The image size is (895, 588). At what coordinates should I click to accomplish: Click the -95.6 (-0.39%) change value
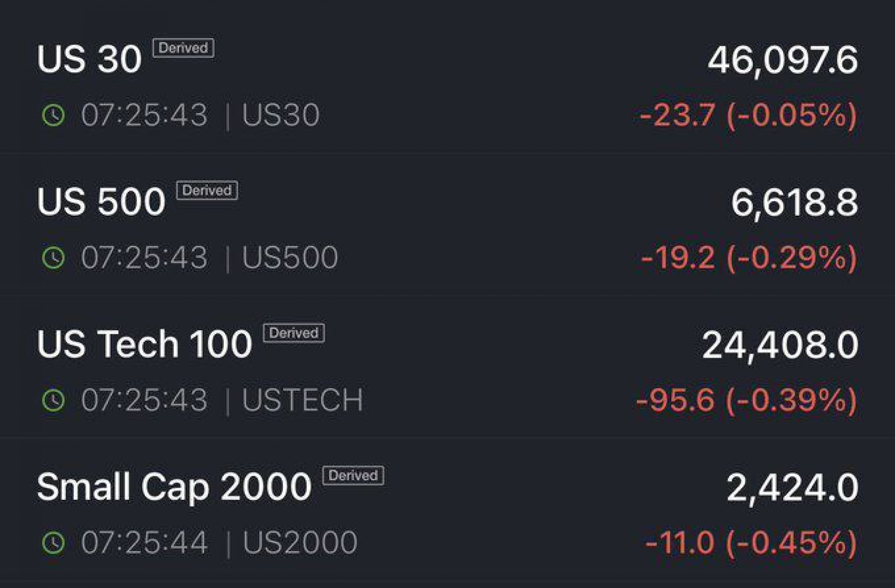pyautogui.click(x=746, y=400)
